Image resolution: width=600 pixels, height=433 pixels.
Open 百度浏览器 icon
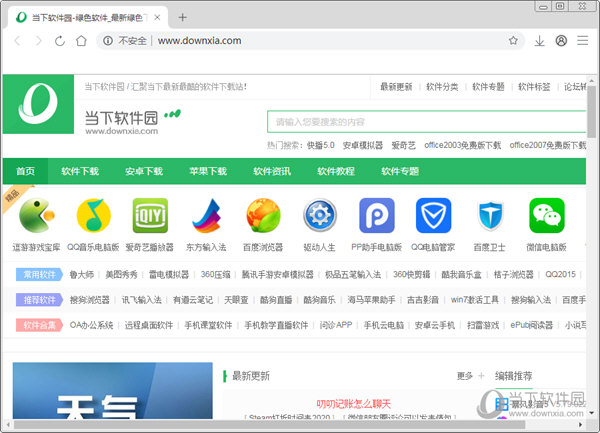point(263,215)
